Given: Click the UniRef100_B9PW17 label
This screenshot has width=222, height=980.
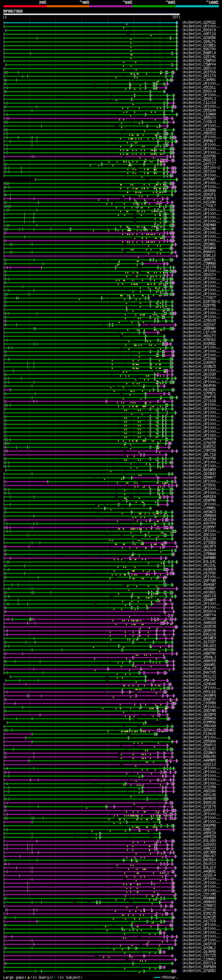Looking at the screenshot, I should (199, 141).
